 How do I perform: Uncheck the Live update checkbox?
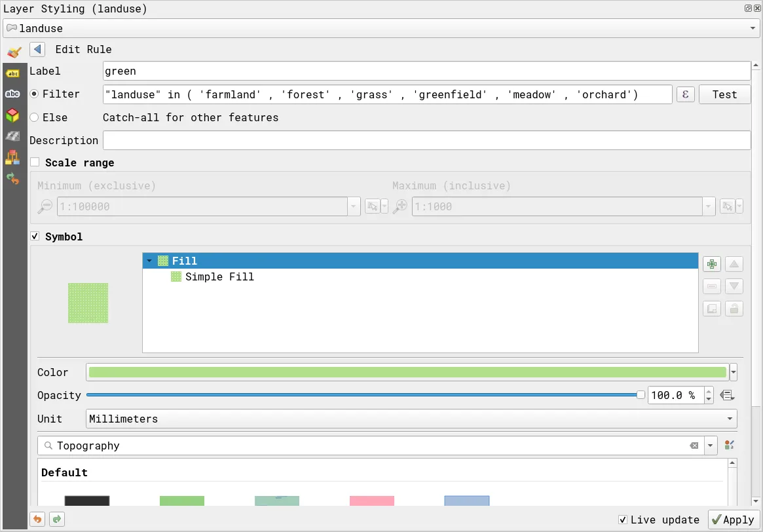click(x=623, y=520)
